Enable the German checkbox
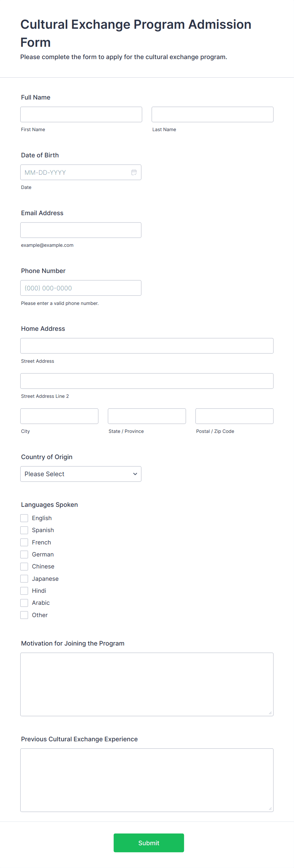 pos(24,554)
